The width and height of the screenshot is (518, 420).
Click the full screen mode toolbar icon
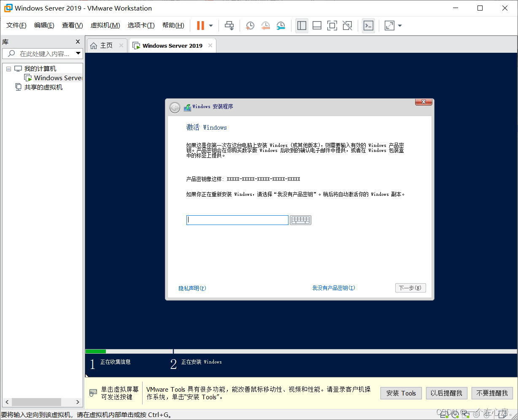tap(332, 26)
